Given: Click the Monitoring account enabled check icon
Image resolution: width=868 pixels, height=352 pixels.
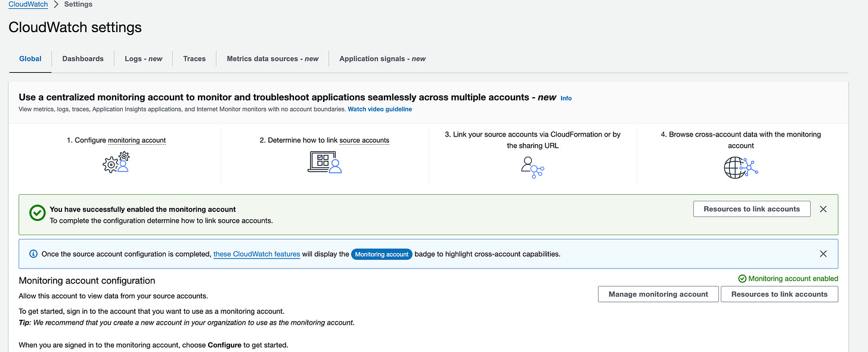Looking at the screenshot, I should click(742, 279).
